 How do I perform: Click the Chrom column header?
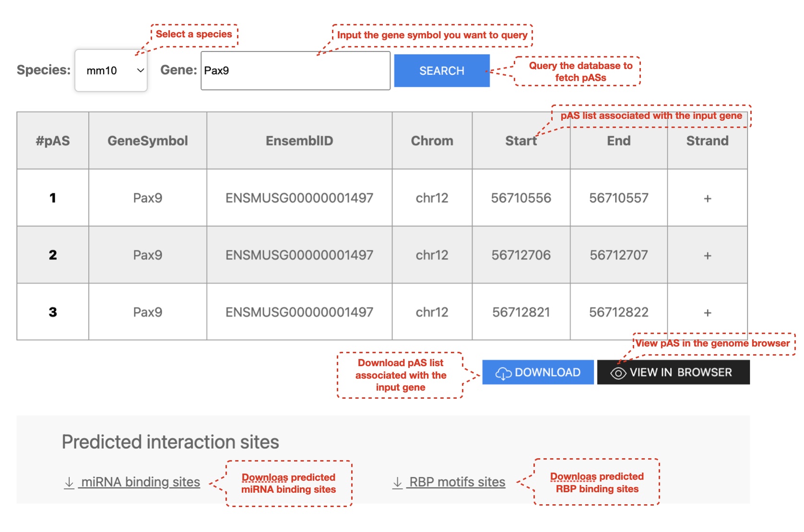click(x=432, y=141)
